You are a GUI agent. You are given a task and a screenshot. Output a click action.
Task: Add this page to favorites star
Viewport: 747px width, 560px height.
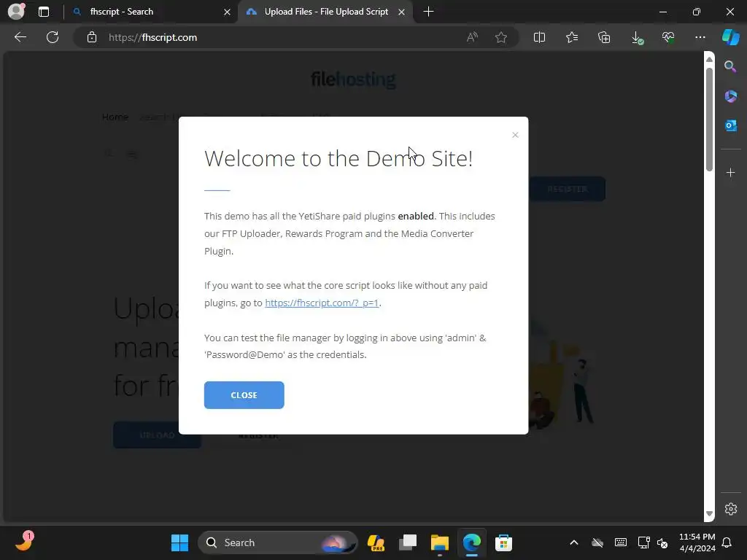[x=500, y=37]
